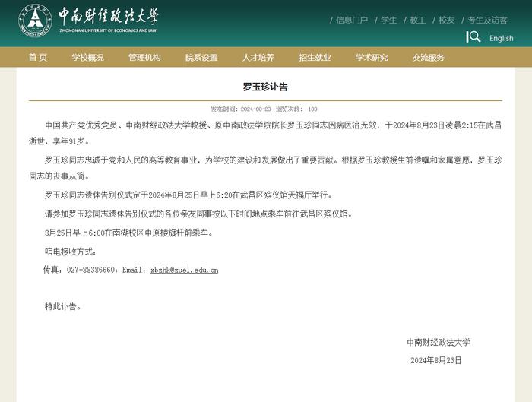Open the 人才培养 menu
Screen dimensions: 532x402
(x=258, y=57)
